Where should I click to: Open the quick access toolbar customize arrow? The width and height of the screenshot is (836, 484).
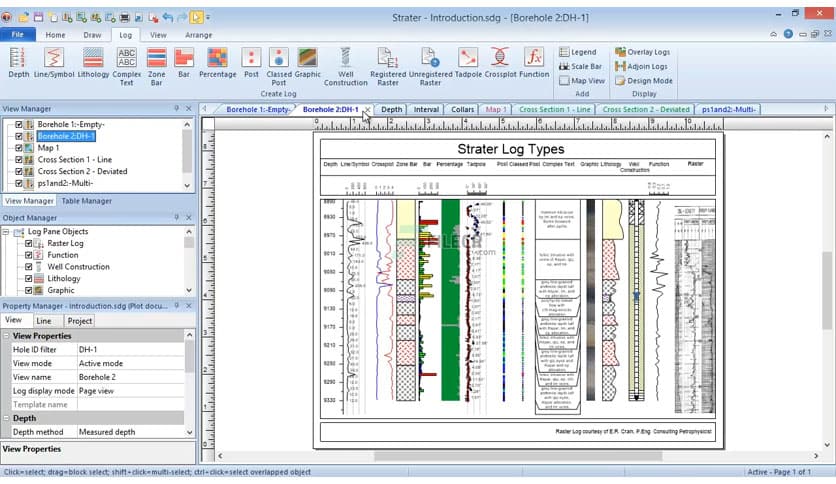point(208,18)
